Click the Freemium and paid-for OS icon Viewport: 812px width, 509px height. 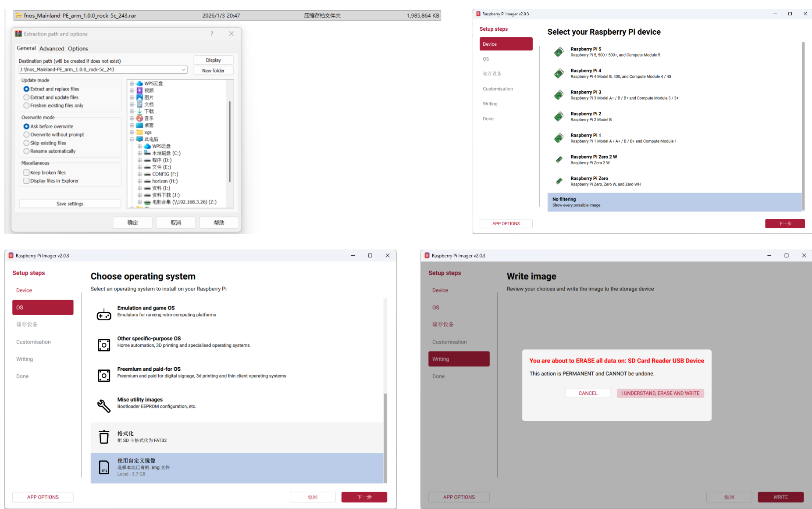[x=104, y=376]
